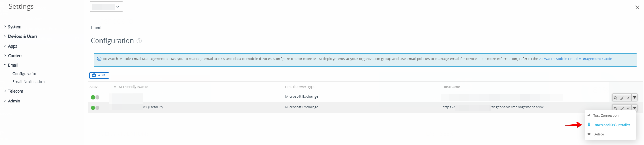644x145 pixels.
Task: Select Delete from the actions menu
Action: click(x=598, y=134)
